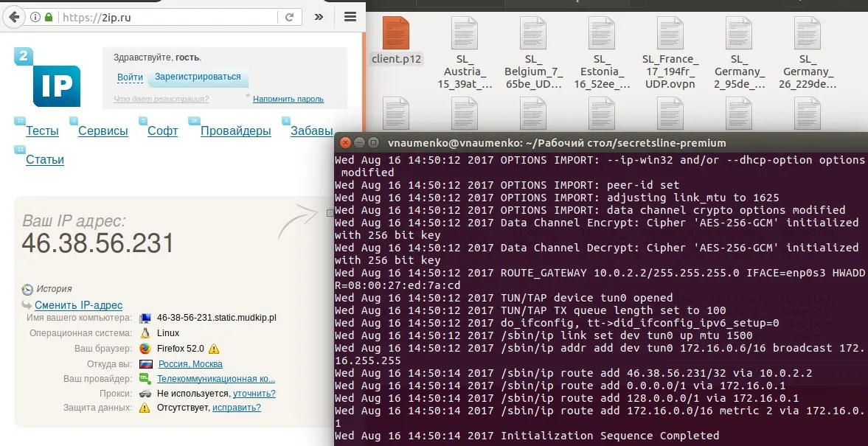
Task: Select client.p12 file in file manager
Action: [x=396, y=41]
